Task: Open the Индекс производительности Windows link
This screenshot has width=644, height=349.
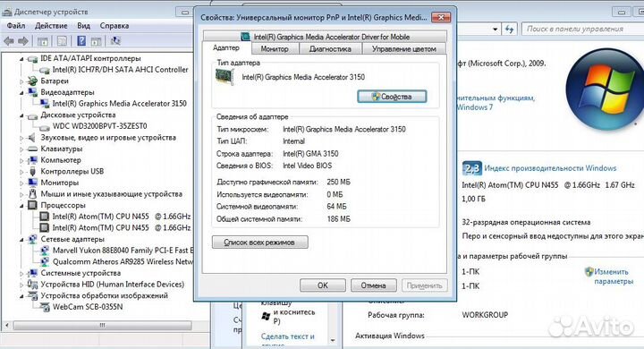Action: 550,168
